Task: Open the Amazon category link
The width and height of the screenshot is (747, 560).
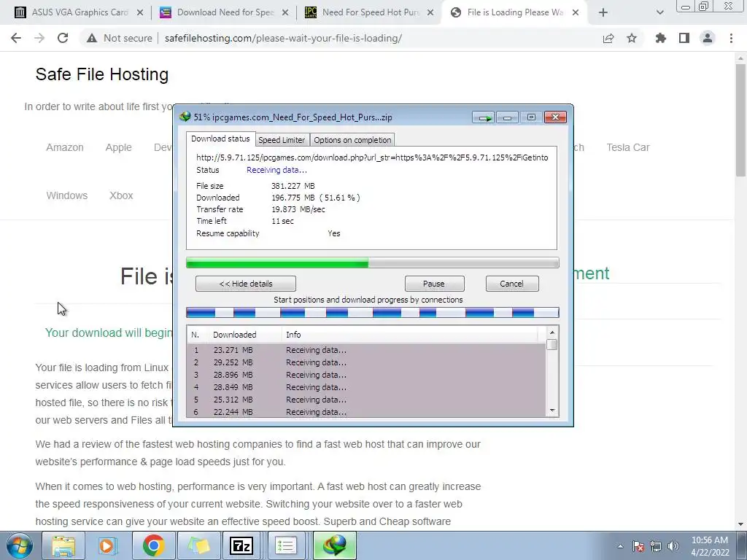Action: tap(65, 147)
